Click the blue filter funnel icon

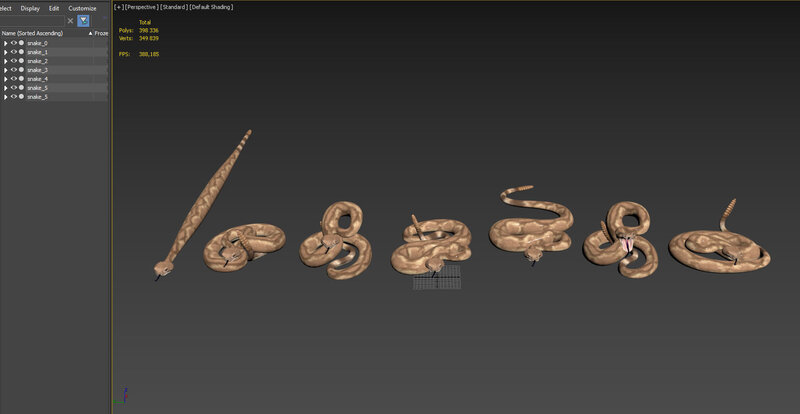83,20
